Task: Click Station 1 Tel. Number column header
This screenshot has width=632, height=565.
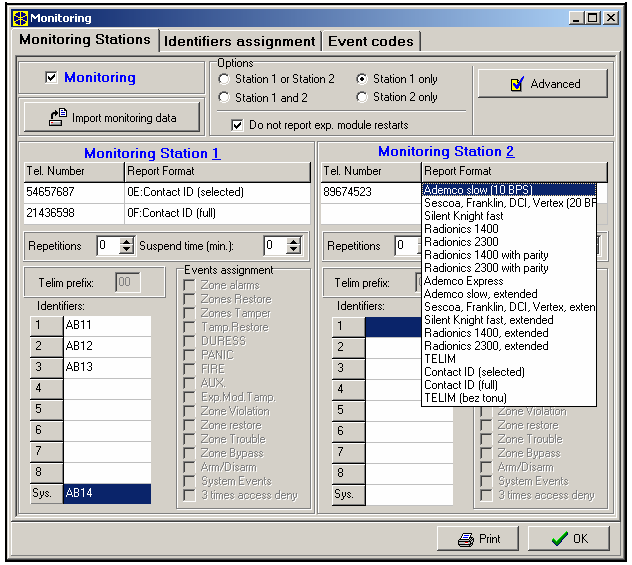Action: tap(74, 172)
